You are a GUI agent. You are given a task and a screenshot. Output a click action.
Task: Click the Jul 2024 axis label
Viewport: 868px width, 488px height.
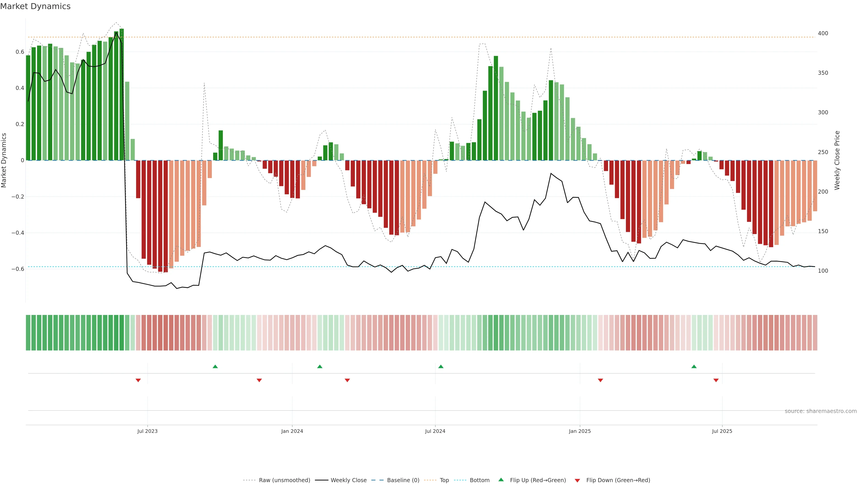(435, 431)
